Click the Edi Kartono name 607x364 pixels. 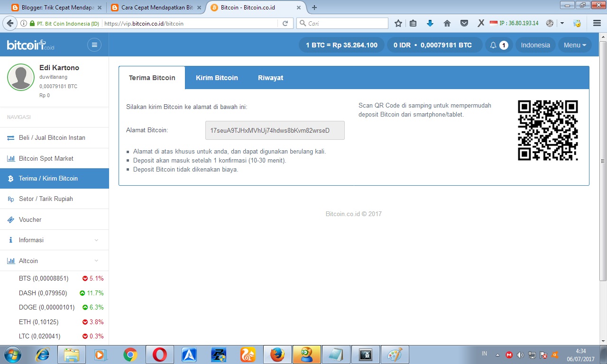[x=59, y=68]
